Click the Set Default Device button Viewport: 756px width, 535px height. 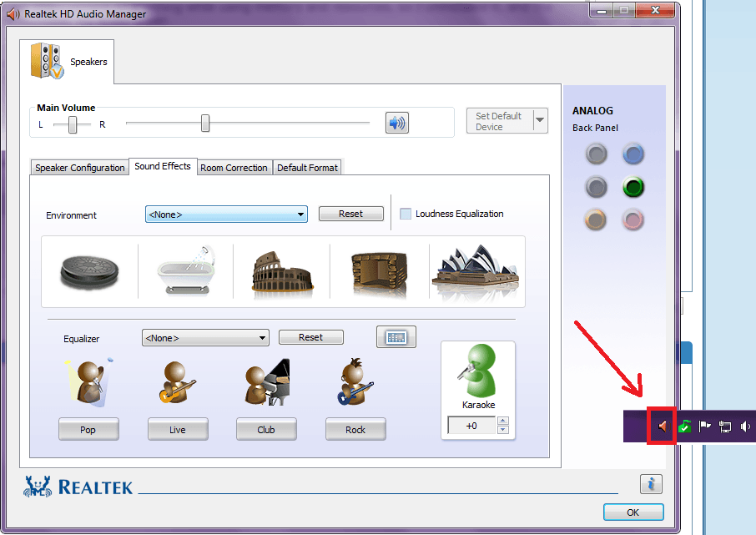pyautogui.click(x=500, y=120)
